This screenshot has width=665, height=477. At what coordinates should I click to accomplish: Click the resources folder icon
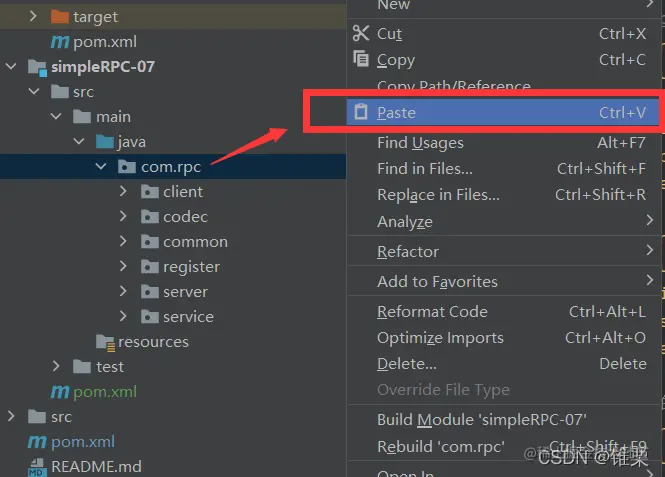point(105,343)
